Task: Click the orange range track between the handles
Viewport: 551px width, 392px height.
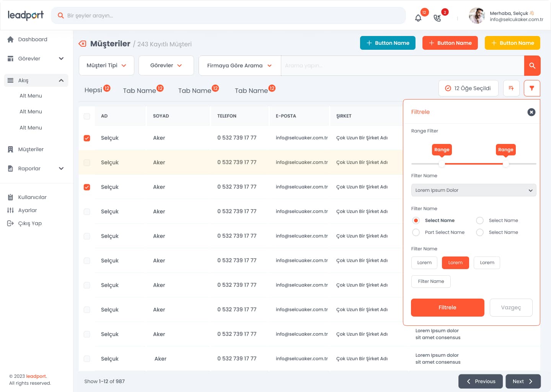Action: [474, 164]
